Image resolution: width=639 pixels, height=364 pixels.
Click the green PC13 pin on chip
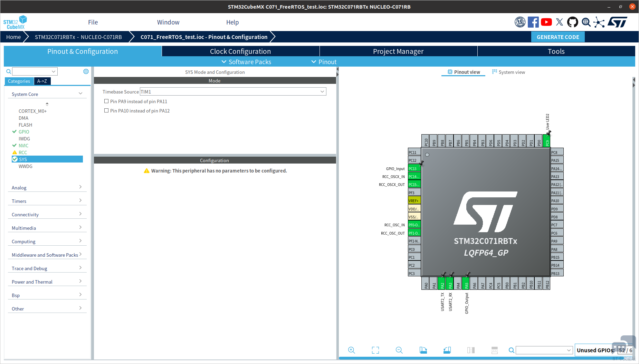[x=414, y=168]
